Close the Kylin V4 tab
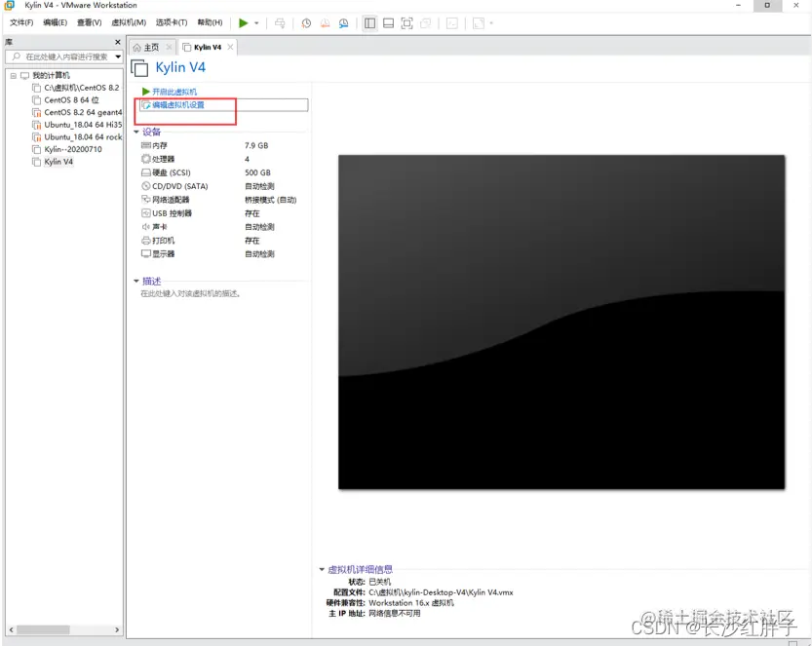This screenshot has width=812, height=646. pyautogui.click(x=230, y=47)
